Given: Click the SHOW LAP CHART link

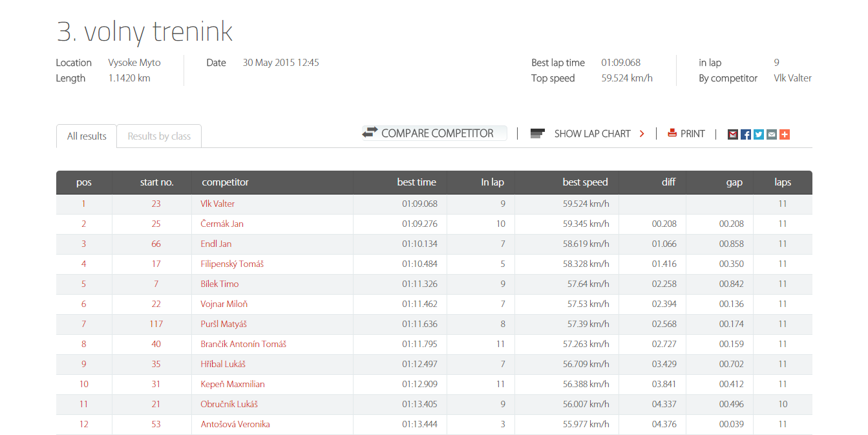Looking at the screenshot, I should 592,134.
